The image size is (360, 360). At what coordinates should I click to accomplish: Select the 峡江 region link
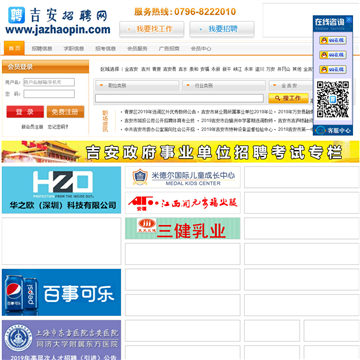tap(237, 69)
